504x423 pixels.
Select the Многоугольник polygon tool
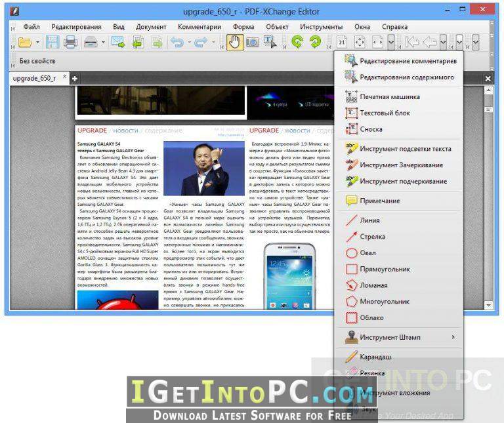399,301
